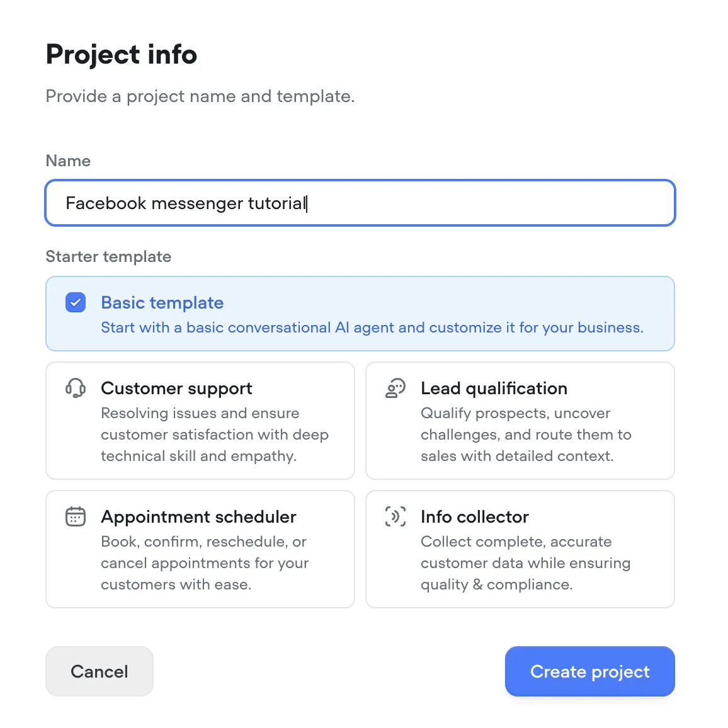Click the Appointment scheduler calendar icon
The width and height of the screenshot is (728, 728).
point(76,516)
